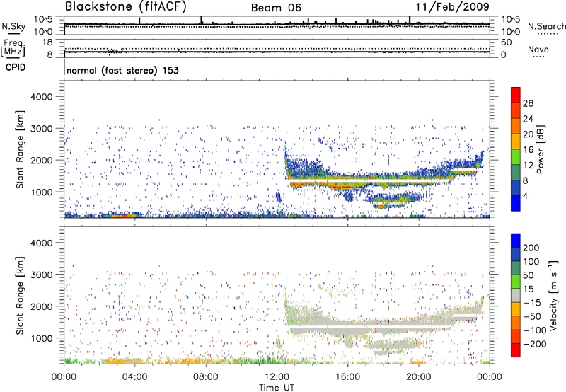The height and width of the screenshot is (392, 566).
Task: Click the "Velocity [m s-1]" colorbar title
Action: (553, 295)
